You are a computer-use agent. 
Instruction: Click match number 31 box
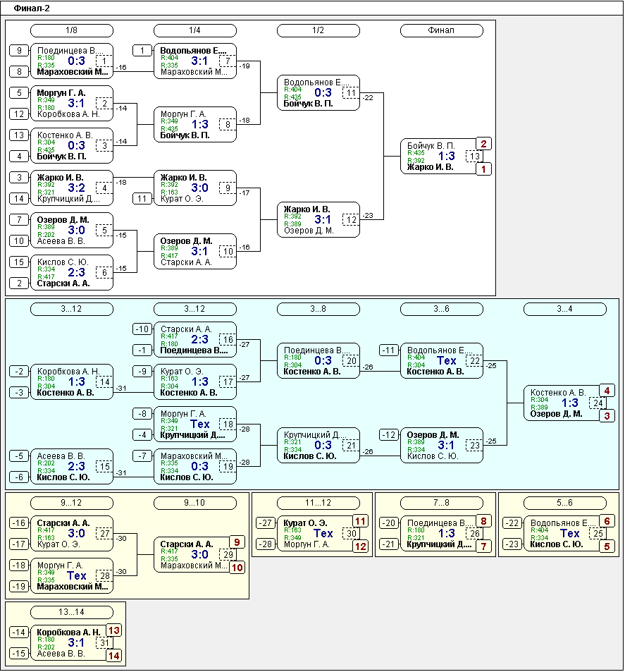click(104, 643)
